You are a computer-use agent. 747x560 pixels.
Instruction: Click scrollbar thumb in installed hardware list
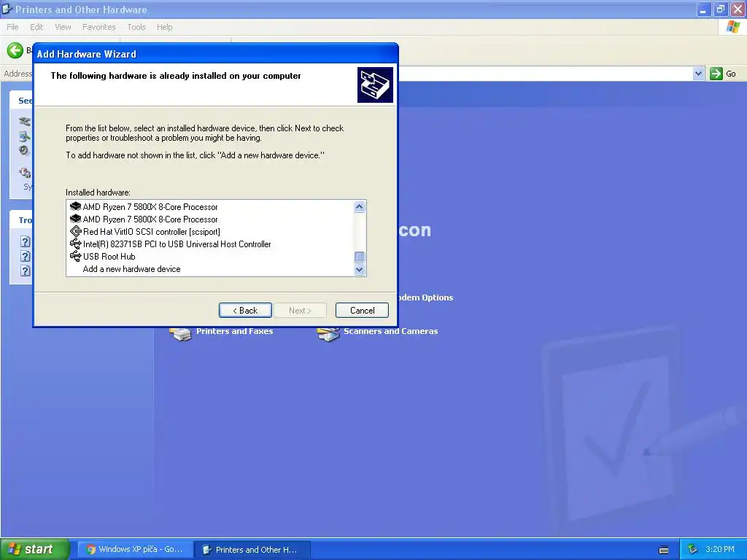pyautogui.click(x=360, y=257)
